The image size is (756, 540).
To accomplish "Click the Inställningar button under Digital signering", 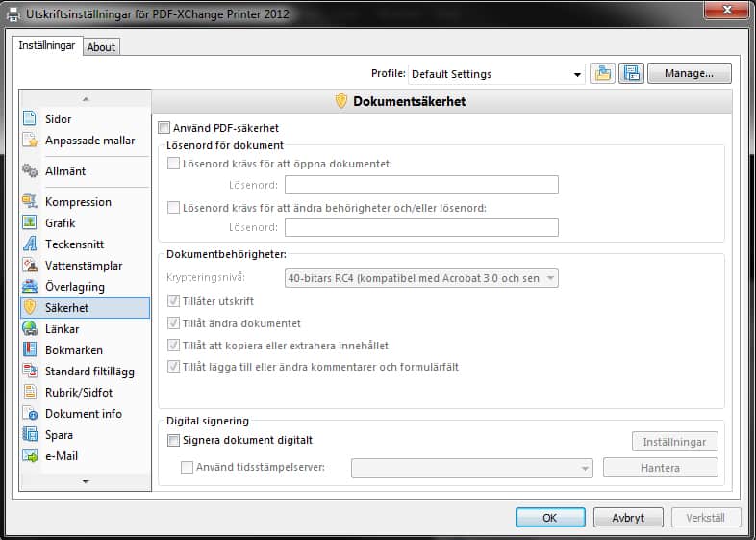I will click(675, 442).
